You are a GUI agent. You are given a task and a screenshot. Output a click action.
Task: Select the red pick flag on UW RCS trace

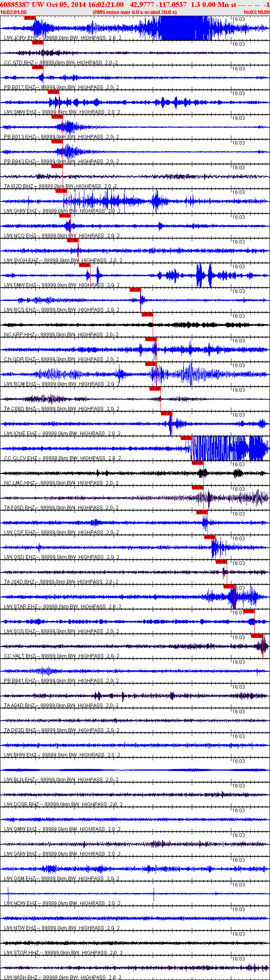coord(135,290)
